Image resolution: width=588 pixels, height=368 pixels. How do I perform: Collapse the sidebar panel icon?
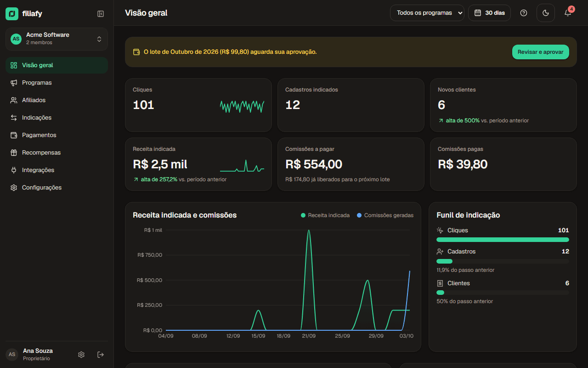pos(101,14)
